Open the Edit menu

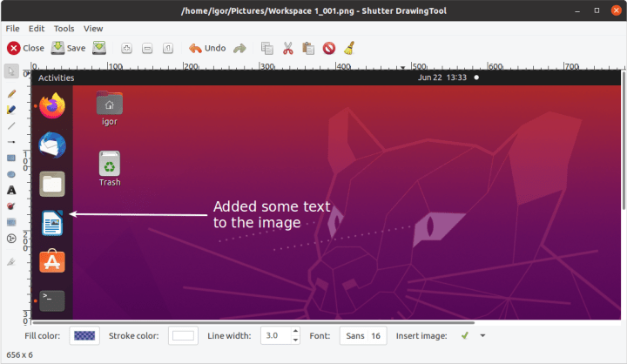pyautogui.click(x=37, y=29)
